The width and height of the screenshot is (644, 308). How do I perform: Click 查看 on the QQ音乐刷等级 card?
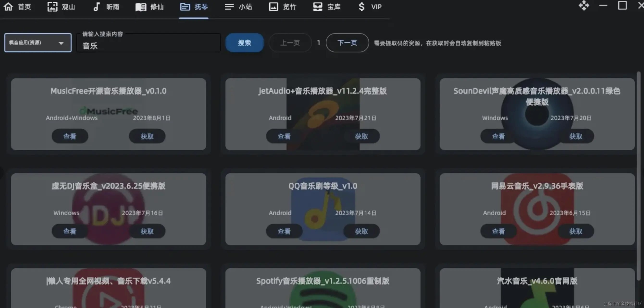[284, 231]
